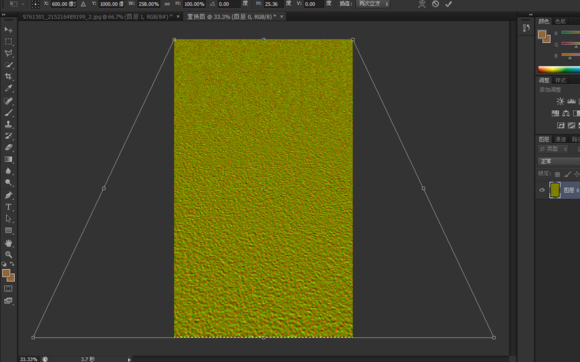Open the interpolation method dropdown
The width and height of the screenshot is (580, 362).
point(373,4)
